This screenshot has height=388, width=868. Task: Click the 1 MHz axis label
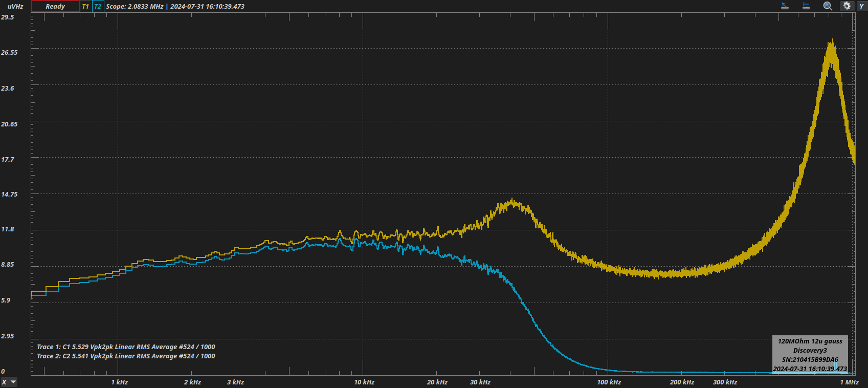click(x=849, y=382)
